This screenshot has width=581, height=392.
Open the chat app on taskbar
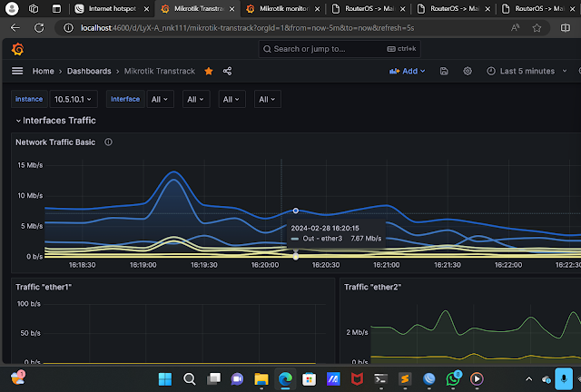(x=237, y=378)
